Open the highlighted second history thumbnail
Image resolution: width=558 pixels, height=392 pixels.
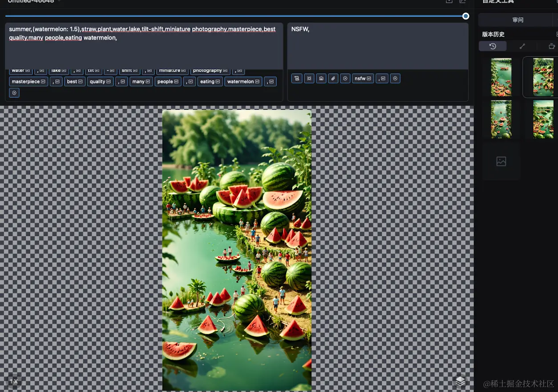[543, 77]
